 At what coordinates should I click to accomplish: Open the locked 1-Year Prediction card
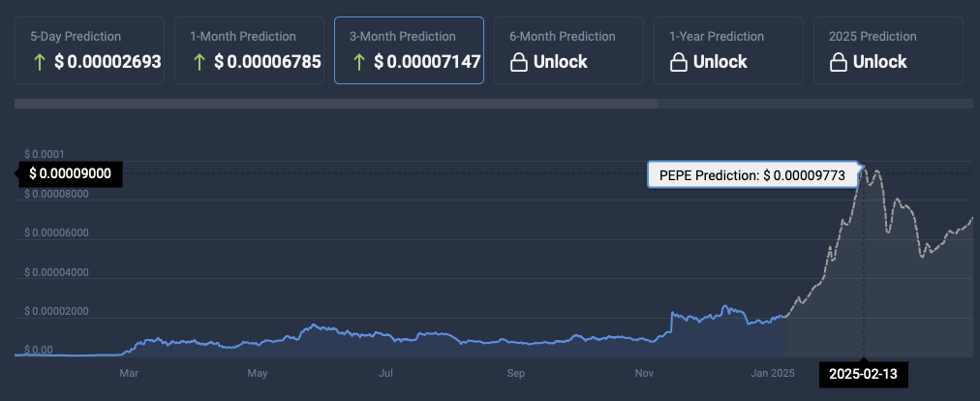coord(729,50)
